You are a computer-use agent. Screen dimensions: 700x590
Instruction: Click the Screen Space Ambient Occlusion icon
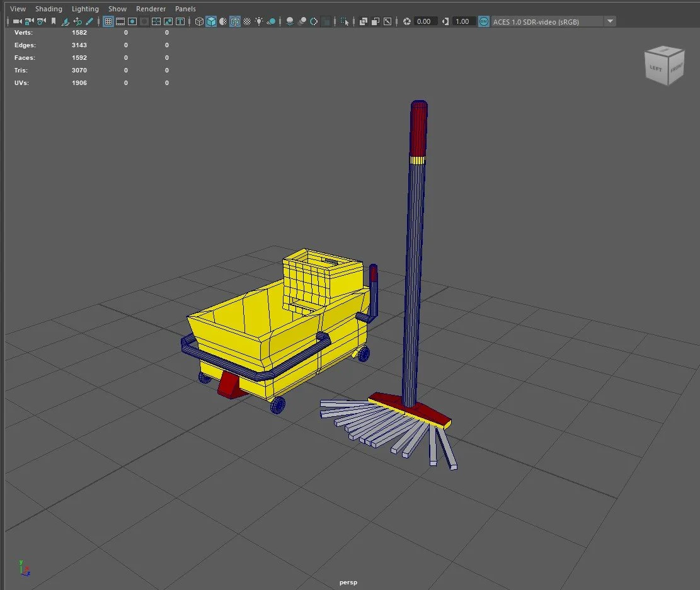290,21
